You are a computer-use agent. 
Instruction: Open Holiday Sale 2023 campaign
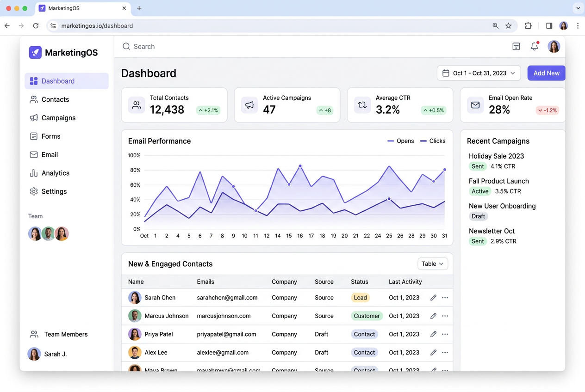tap(497, 156)
